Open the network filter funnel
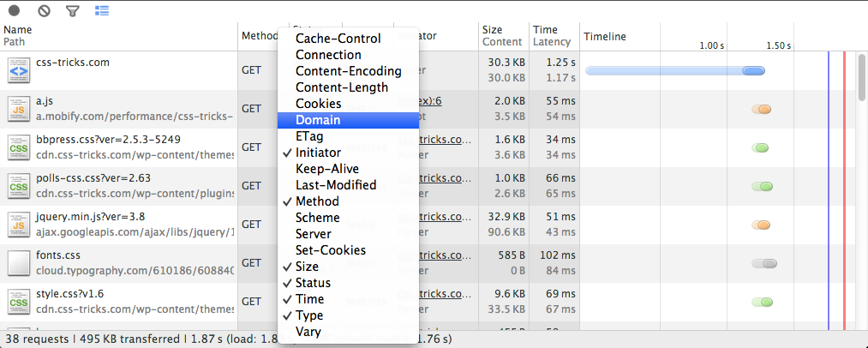Screen dimensions: 868x348 (73, 11)
